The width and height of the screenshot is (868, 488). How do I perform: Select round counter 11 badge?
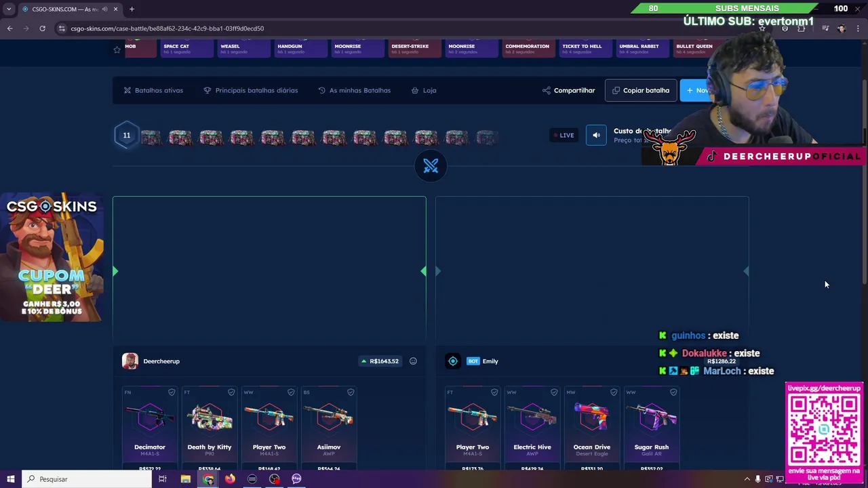tap(127, 135)
